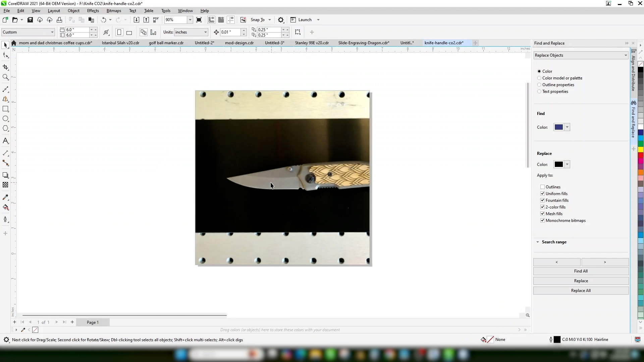The width and height of the screenshot is (644, 362).
Task: Click the Find All button
Action: coord(581,271)
